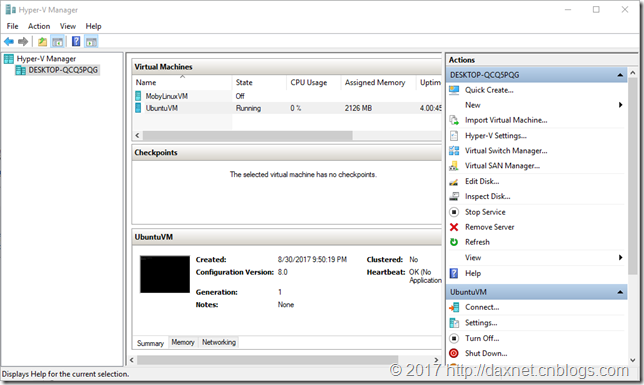The image size is (644, 385).
Task: Click the Virtual Switch Manager icon
Action: point(454,151)
